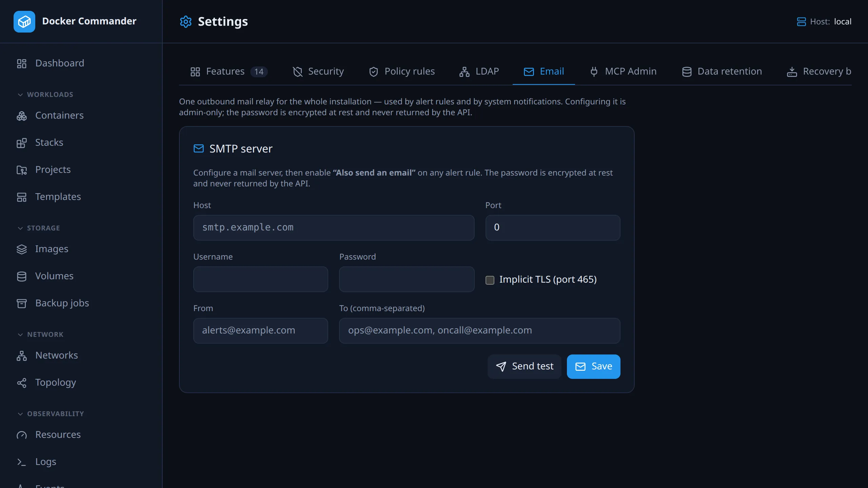Viewport: 868px width, 488px height.
Task: Open the Containers page icon
Action: pos(22,116)
